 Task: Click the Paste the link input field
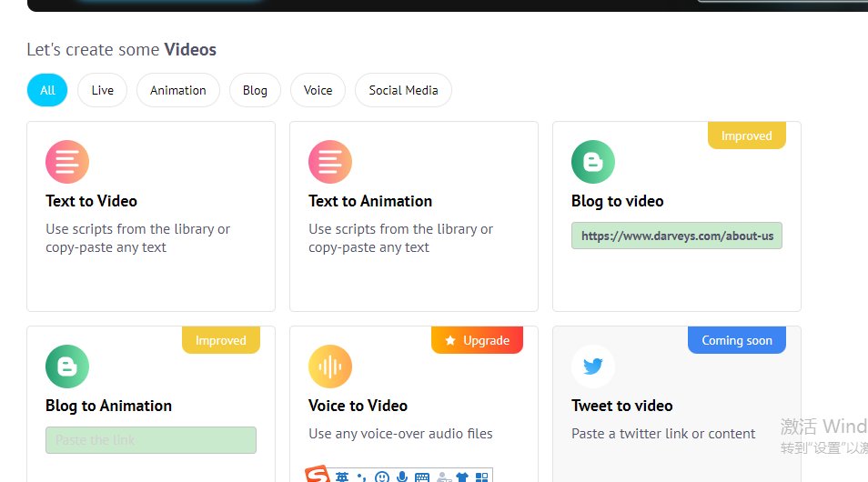[151, 440]
